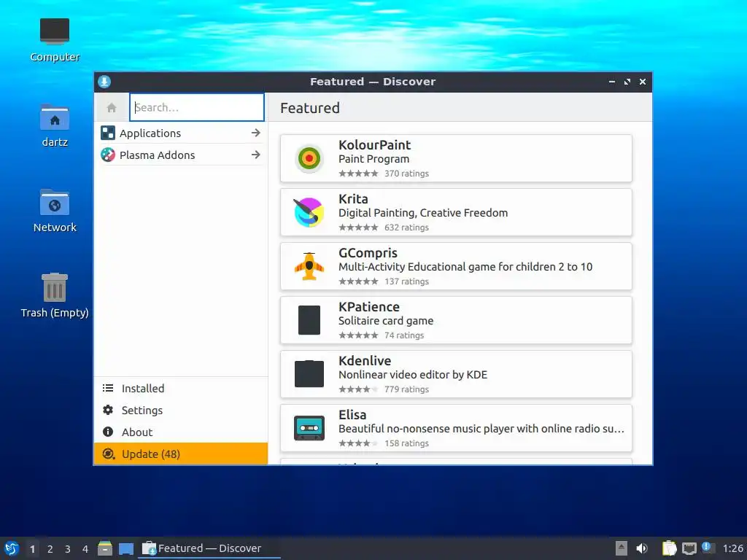Open the Krita listing title
The image size is (747, 560).
[353, 198]
